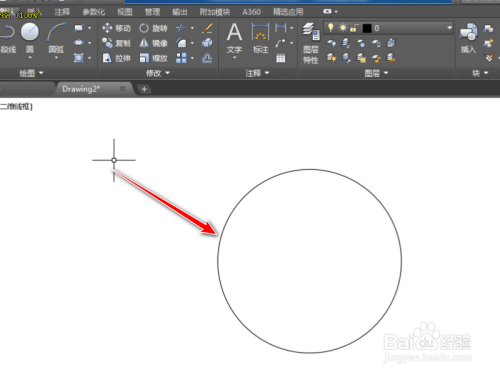Select the Arc (圆弧) tool
The width and height of the screenshot is (500, 375).
(56, 39)
